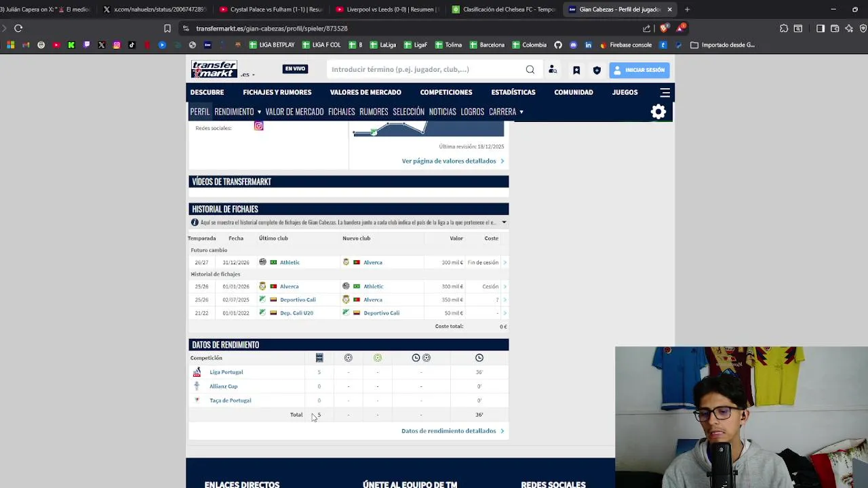This screenshot has width=868, height=488.
Task: Open the TikTok bookmark icon
Action: click(132, 45)
